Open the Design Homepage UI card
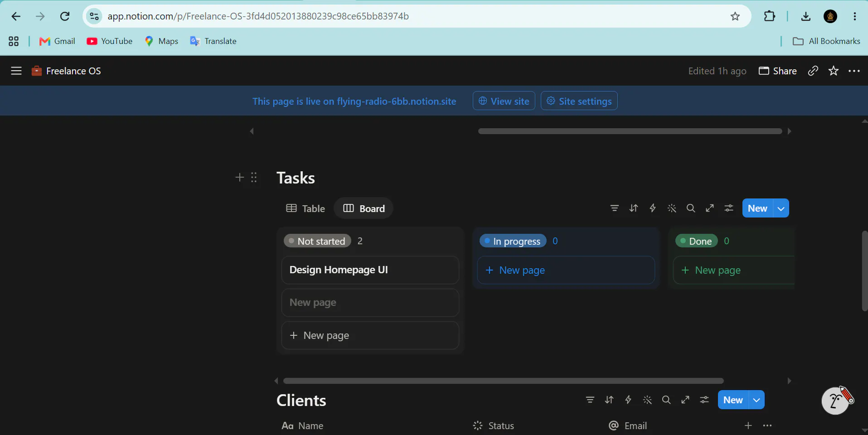This screenshot has height=435, width=868. [370, 270]
